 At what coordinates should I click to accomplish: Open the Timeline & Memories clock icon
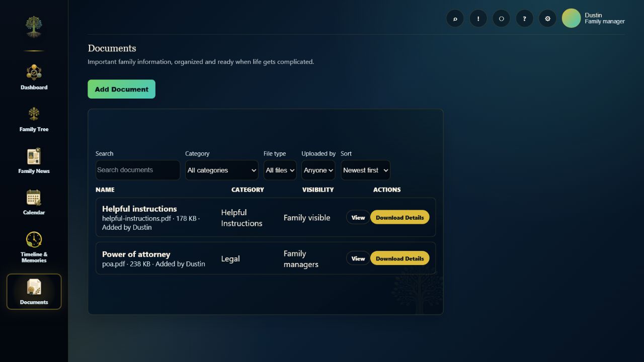click(x=34, y=239)
